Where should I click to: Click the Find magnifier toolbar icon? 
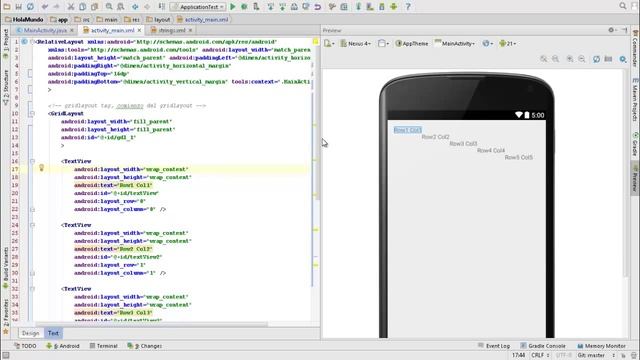tap(109, 7)
